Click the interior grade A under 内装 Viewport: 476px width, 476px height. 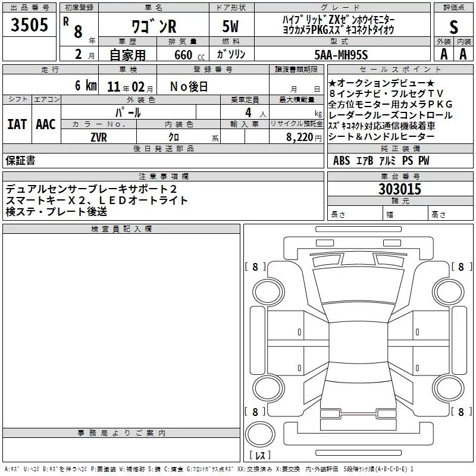[463, 54]
